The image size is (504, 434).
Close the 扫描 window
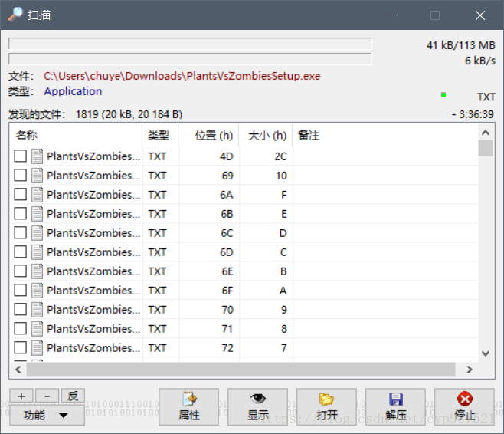coord(480,15)
